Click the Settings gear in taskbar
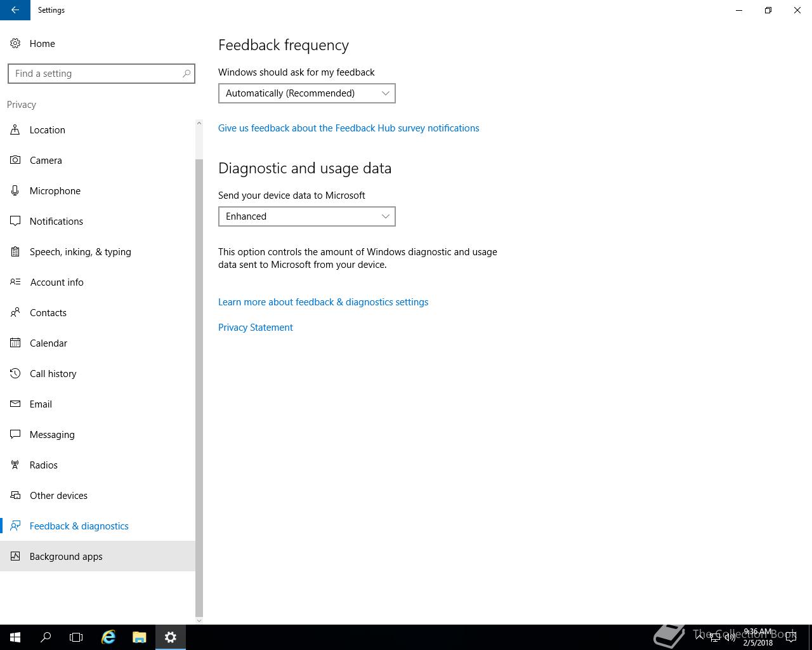 pos(171,637)
